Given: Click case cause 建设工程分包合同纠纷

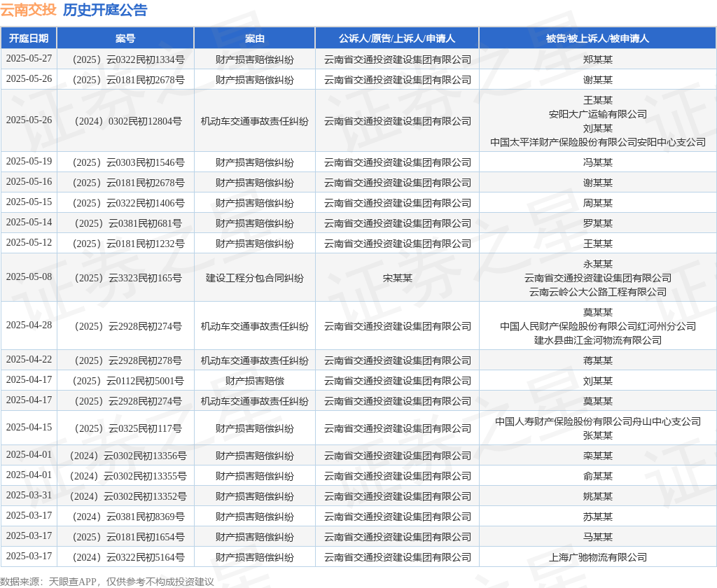Looking at the screenshot, I should click(255, 278).
